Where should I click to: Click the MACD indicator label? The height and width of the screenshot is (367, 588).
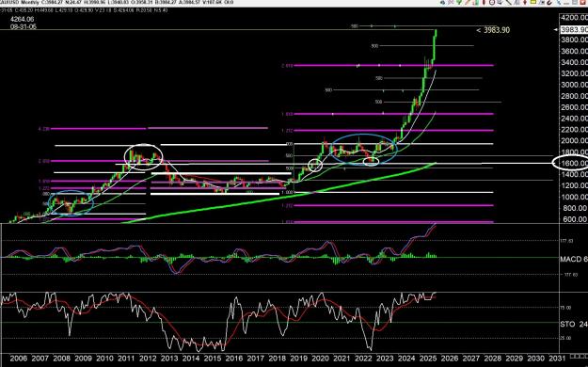click(574, 259)
